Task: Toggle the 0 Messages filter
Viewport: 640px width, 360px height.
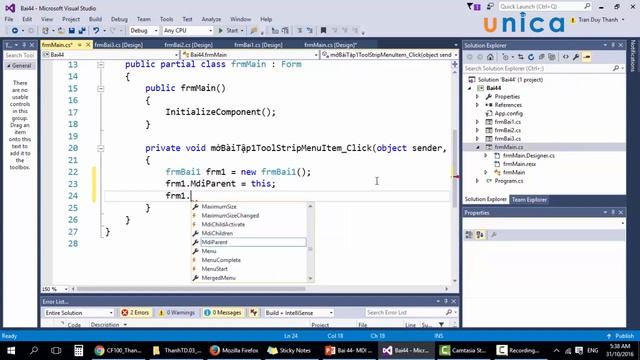Action: point(222,313)
